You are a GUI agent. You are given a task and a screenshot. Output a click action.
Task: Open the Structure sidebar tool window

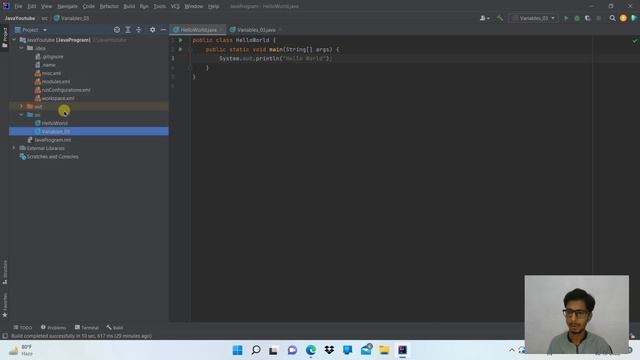point(5,273)
